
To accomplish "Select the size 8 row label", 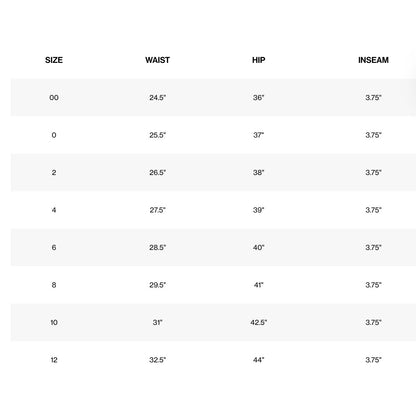I will (54, 285).
